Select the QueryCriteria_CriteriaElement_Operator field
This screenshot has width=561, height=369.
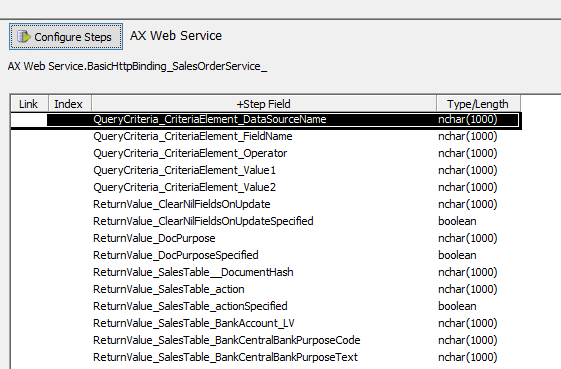click(x=266, y=153)
